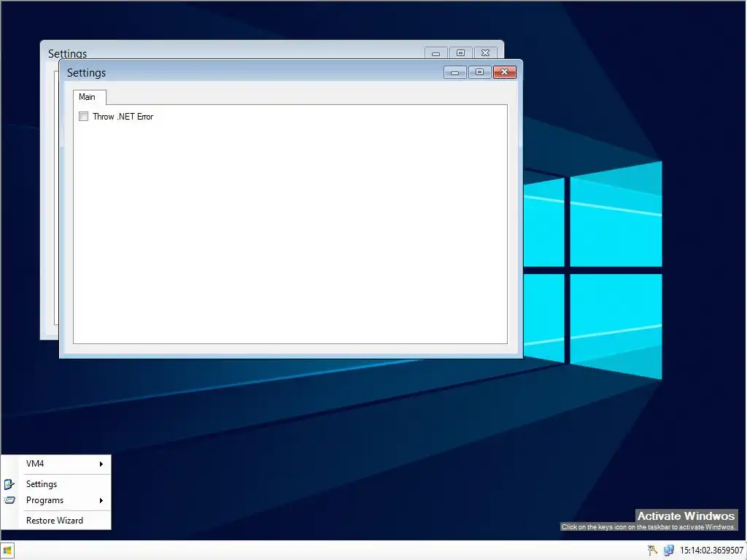Viewport: 747px width, 560px height.
Task: Expand the VM4 submenu arrow
Action: click(x=101, y=464)
